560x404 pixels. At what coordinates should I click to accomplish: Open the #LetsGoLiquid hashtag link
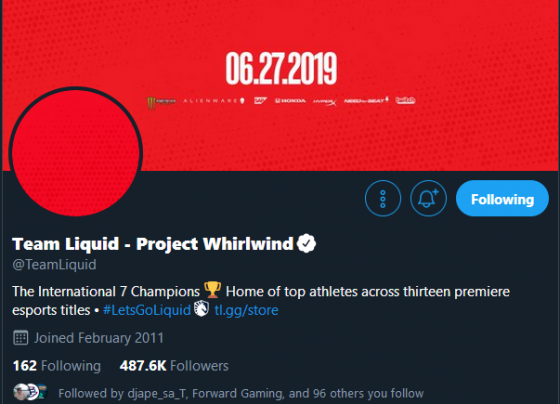point(147,310)
